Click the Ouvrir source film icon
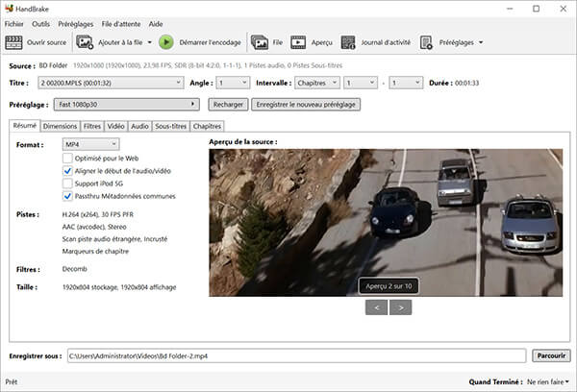The image size is (577, 392). (14, 42)
